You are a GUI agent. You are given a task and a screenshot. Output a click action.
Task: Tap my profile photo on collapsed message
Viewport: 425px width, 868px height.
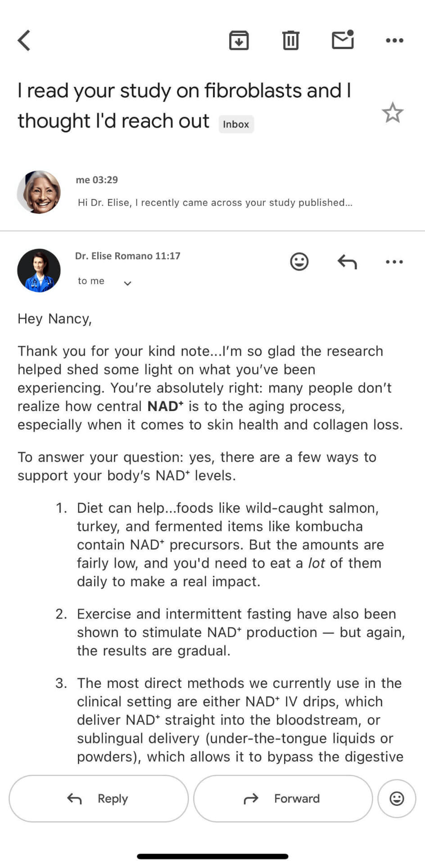pyautogui.click(x=39, y=192)
